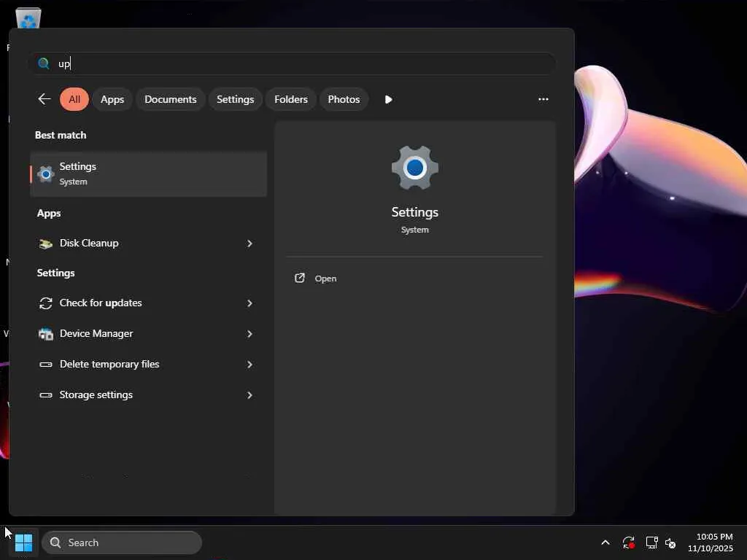
Task: Click the muted volume tray icon
Action: pyautogui.click(x=670, y=542)
